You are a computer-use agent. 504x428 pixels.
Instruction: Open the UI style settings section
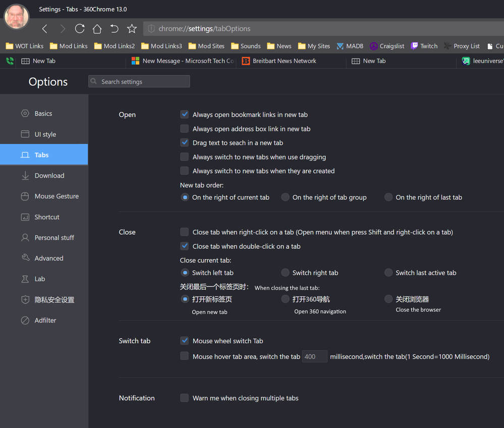point(44,134)
